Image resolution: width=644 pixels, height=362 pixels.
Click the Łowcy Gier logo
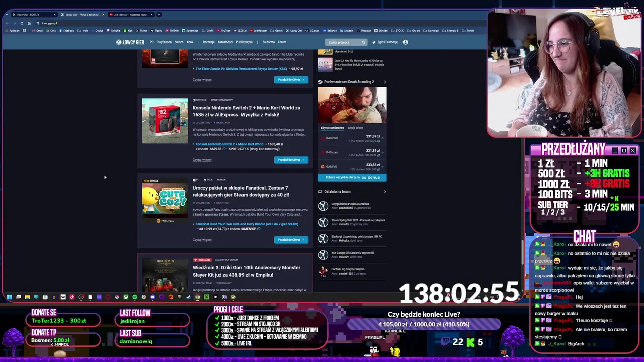[x=130, y=42]
